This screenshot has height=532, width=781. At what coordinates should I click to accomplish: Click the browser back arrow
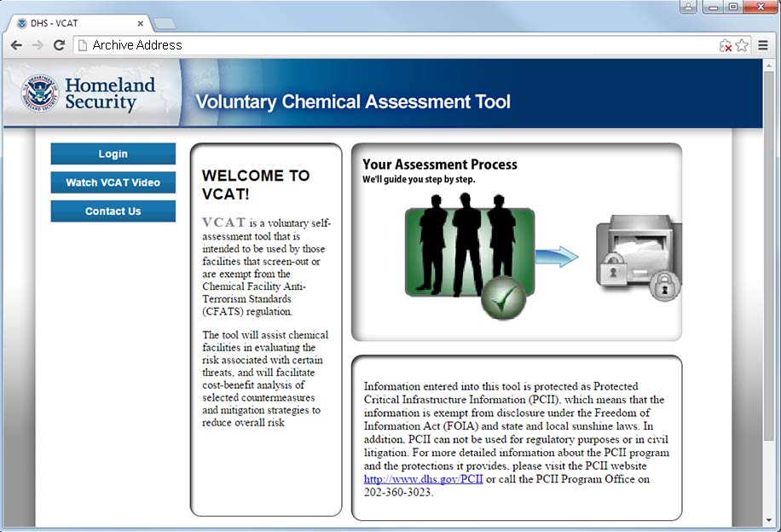(16, 45)
